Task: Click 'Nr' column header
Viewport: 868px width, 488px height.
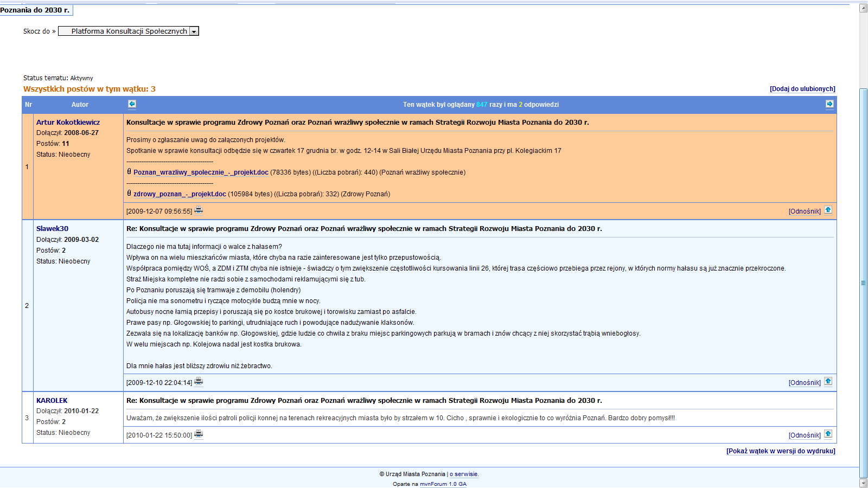Action: pos(28,105)
